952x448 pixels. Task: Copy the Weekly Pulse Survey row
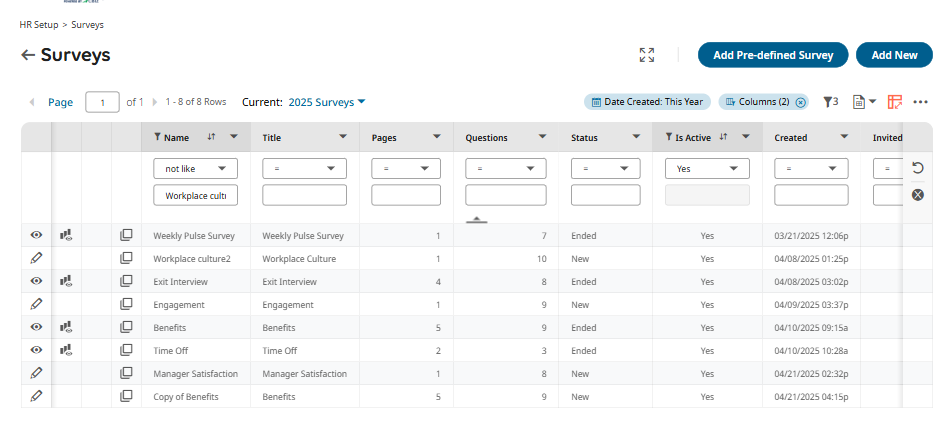(x=126, y=235)
